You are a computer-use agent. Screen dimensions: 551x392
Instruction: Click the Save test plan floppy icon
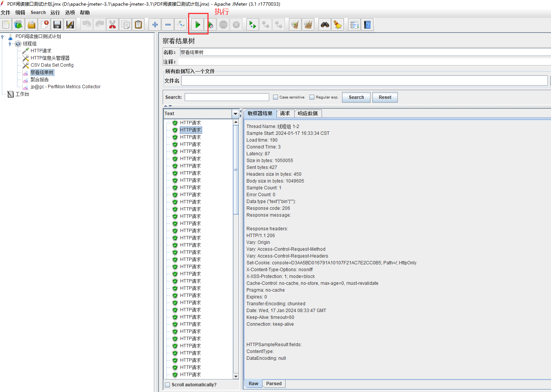point(57,25)
